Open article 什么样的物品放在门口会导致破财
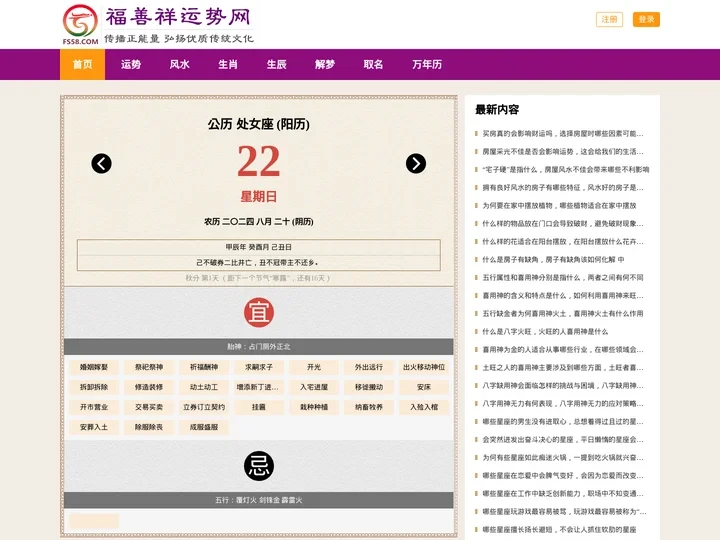 pos(563,224)
